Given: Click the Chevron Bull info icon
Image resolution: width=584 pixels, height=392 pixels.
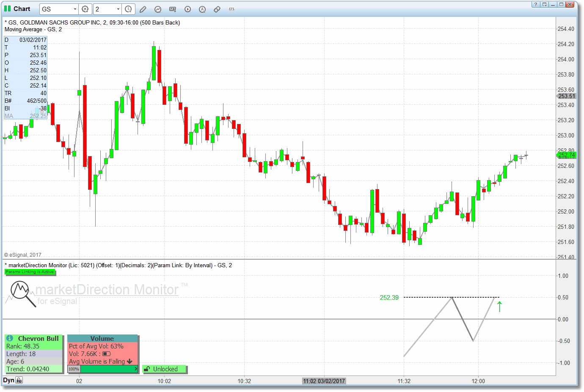Looking at the screenshot, I should pyautogui.click(x=10, y=338).
